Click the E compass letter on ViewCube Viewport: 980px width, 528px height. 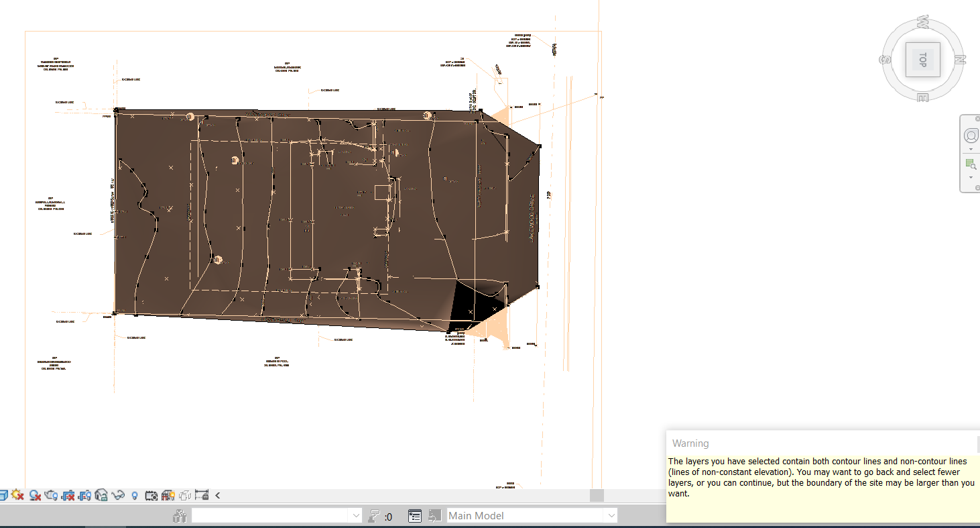pyautogui.click(x=923, y=97)
